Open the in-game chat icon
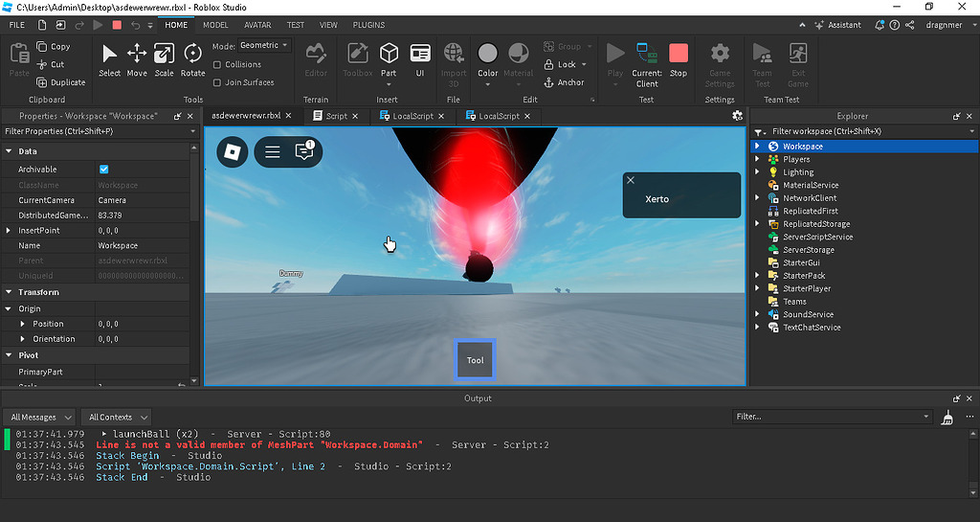Image resolution: width=980 pixels, height=522 pixels. coord(304,151)
